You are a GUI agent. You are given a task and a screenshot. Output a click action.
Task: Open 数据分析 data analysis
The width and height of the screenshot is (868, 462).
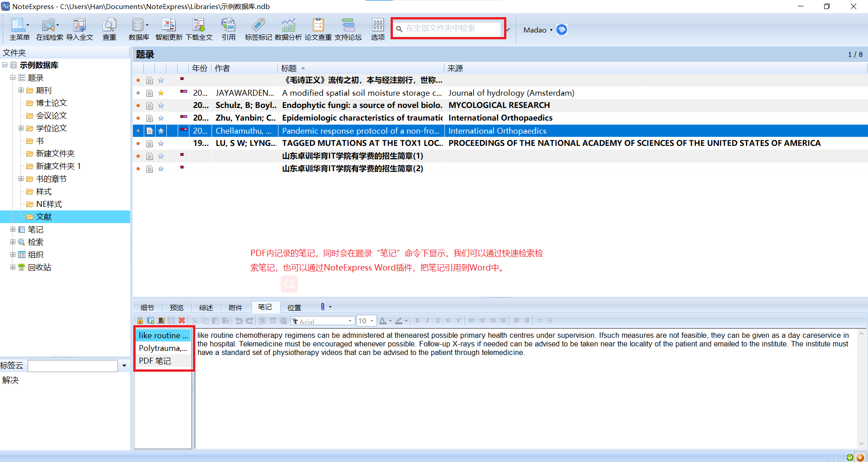(x=288, y=29)
